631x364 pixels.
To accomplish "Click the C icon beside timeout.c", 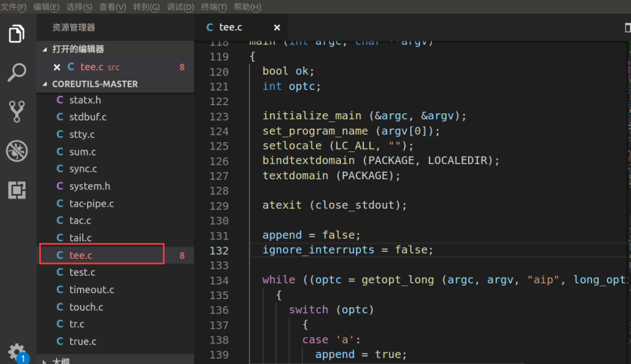I will click(60, 290).
